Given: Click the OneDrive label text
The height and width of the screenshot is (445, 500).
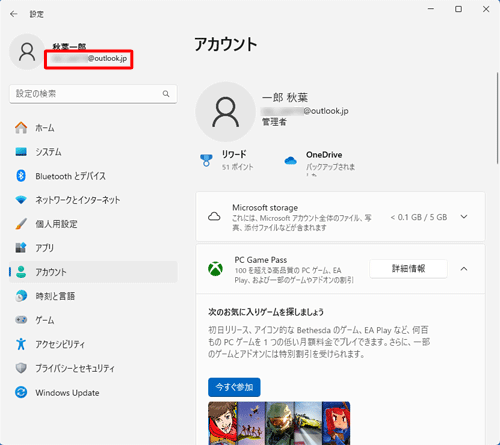Looking at the screenshot, I should (x=324, y=155).
